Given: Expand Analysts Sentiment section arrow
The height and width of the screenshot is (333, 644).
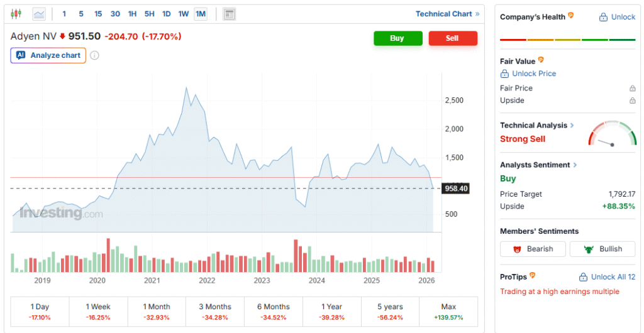Looking at the screenshot, I should [x=575, y=165].
